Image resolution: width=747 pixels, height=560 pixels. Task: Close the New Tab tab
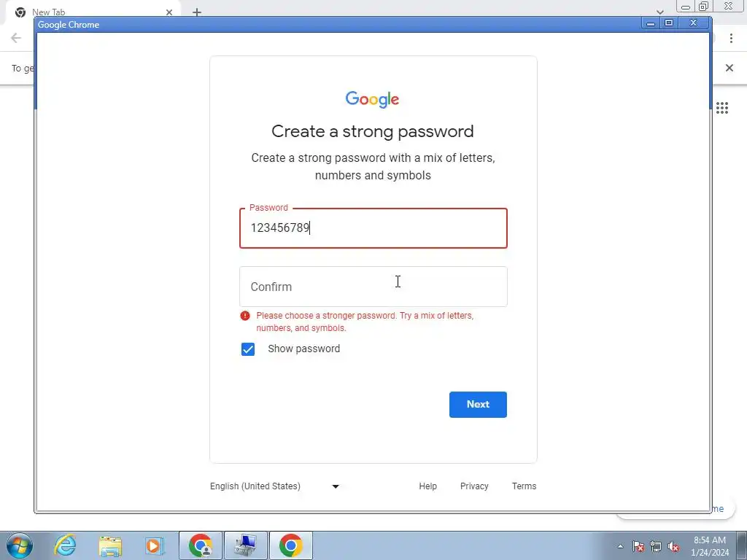click(x=169, y=12)
